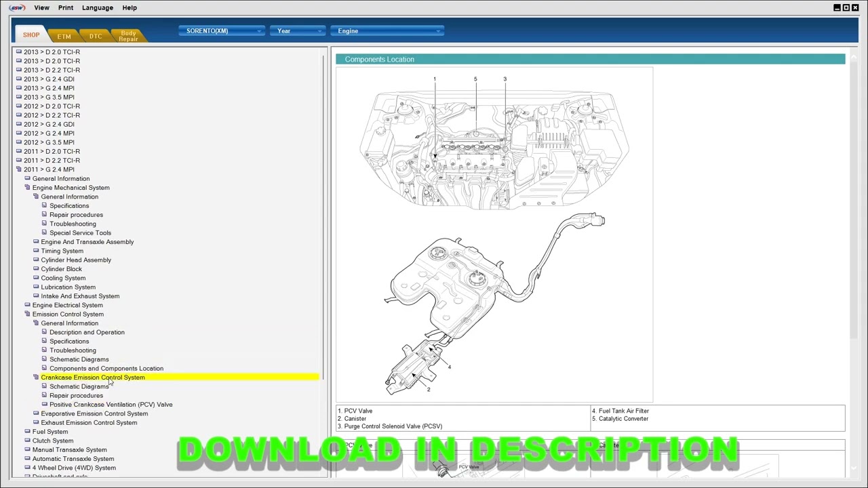Open Troubleshooting under Emission Control System
The width and height of the screenshot is (868, 488).
[73, 350]
